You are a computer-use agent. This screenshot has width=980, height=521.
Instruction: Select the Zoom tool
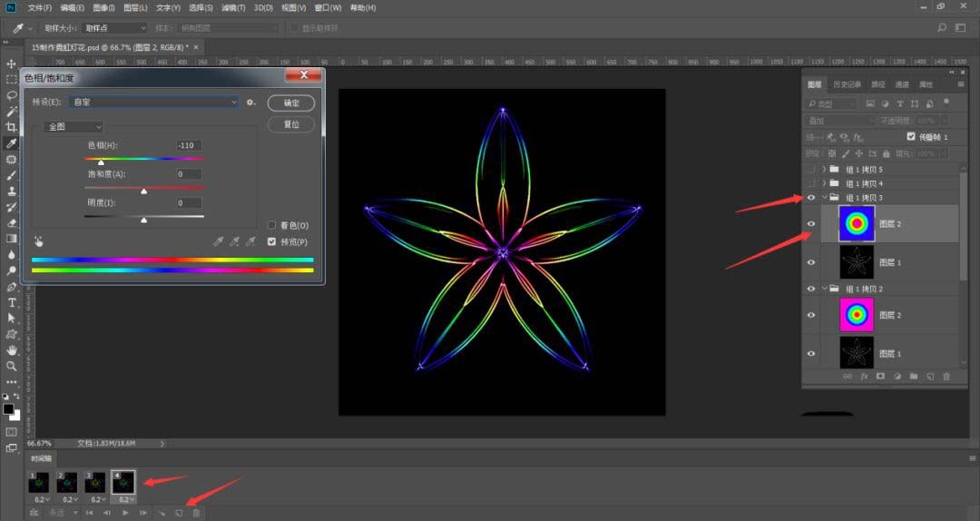(11, 366)
